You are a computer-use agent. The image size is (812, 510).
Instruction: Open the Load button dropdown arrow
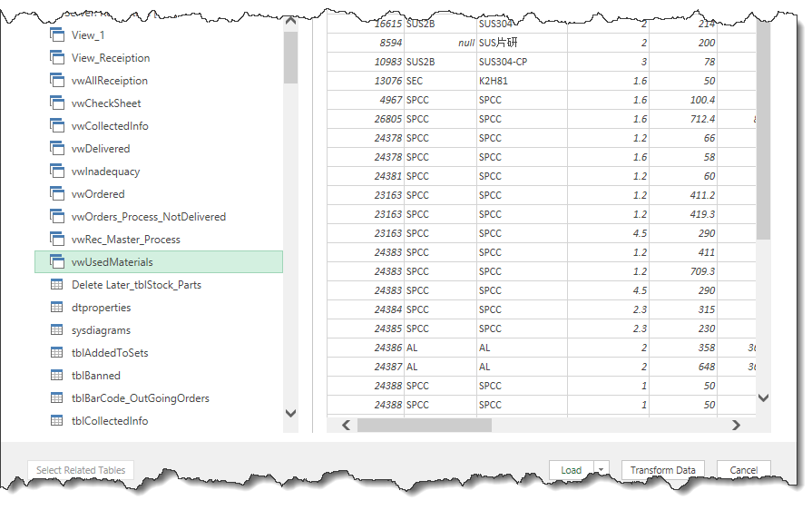coord(602,469)
